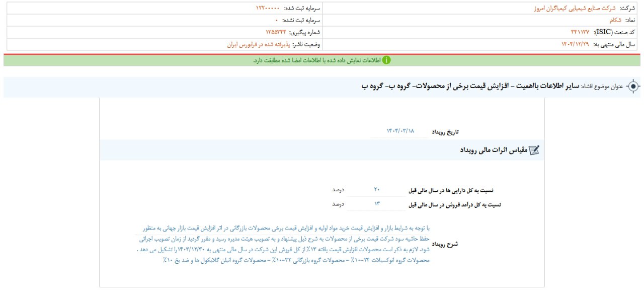
Task: Click the unregistered capital value
Action: pos(276,21)
